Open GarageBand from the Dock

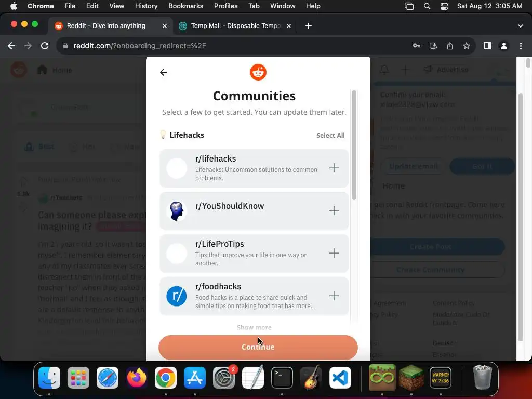pos(311,378)
